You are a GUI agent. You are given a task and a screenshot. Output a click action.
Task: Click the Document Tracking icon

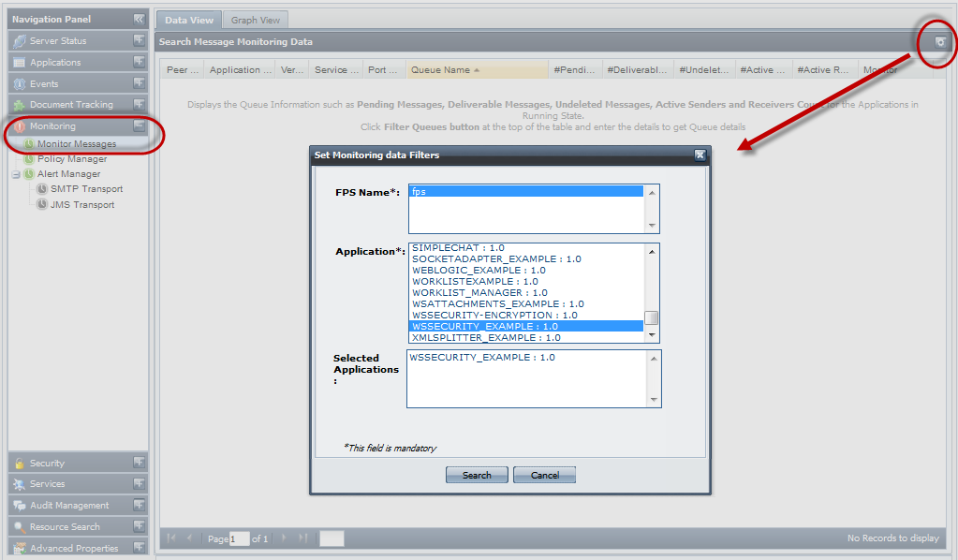(x=20, y=105)
